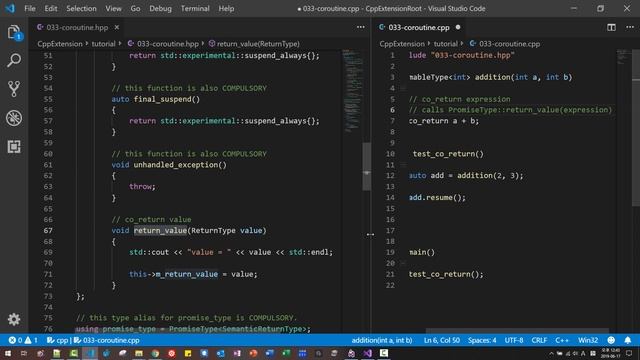The width and height of the screenshot is (640, 360).
Task: Select language mode C++ in status bar
Action: (562, 340)
